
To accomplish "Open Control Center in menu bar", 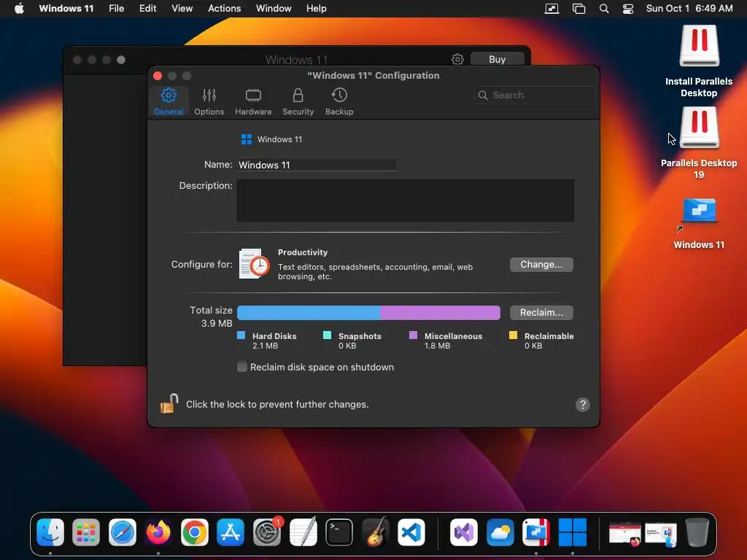I will click(x=628, y=9).
